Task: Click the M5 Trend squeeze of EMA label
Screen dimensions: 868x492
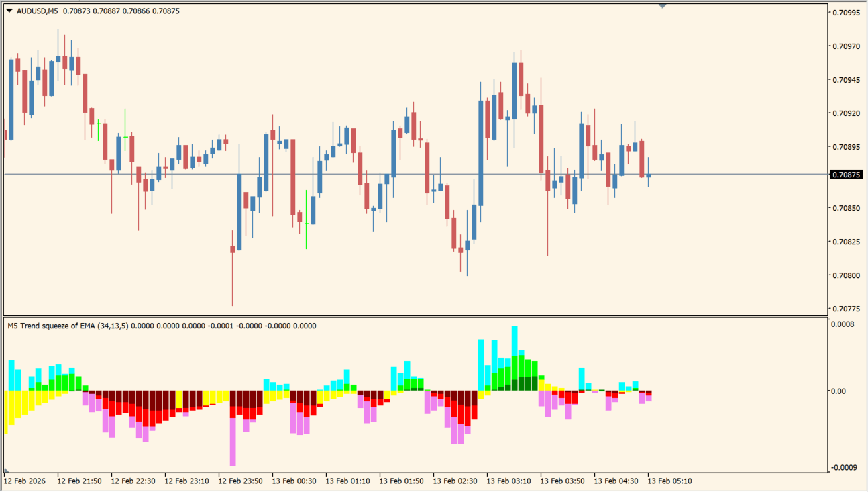Action: 67,326
